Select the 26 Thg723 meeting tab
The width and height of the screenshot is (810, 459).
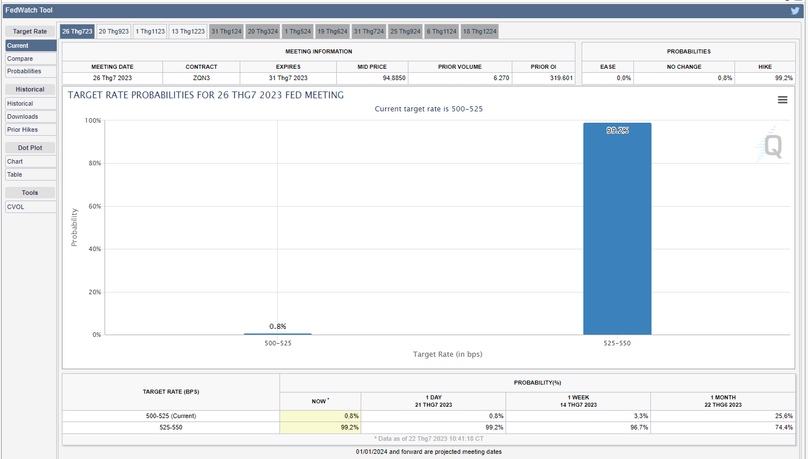(x=77, y=32)
